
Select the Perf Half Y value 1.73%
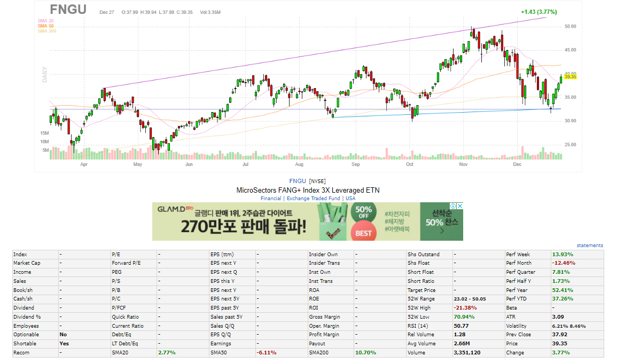click(561, 281)
